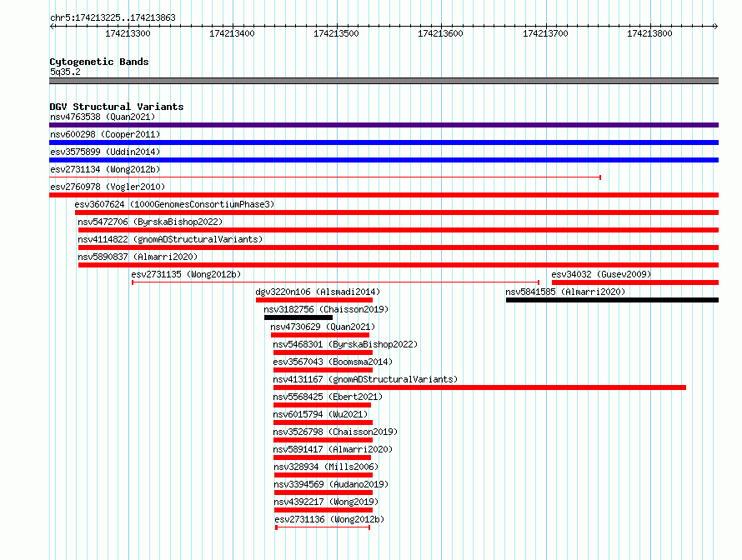This screenshot has height=560, width=742.
Task: Select the red nsv5472706 variant bar
Action: [x=399, y=230]
